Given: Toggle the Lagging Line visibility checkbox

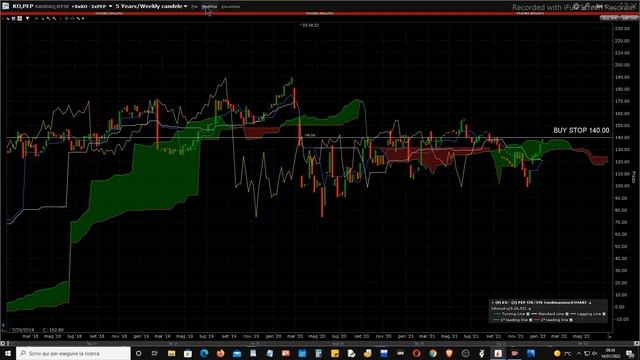Looking at the screenshot, I should tap(604, 314).
